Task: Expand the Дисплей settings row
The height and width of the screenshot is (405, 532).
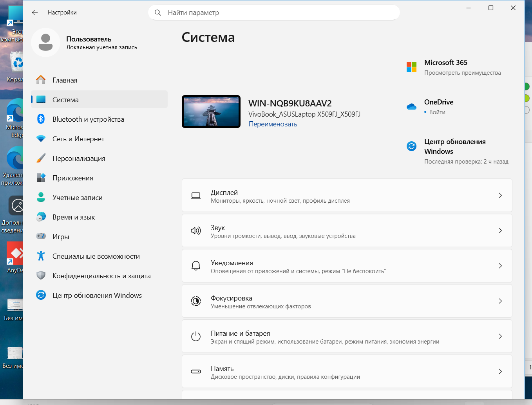Action: pyautogui.click(x=347, y=196)
